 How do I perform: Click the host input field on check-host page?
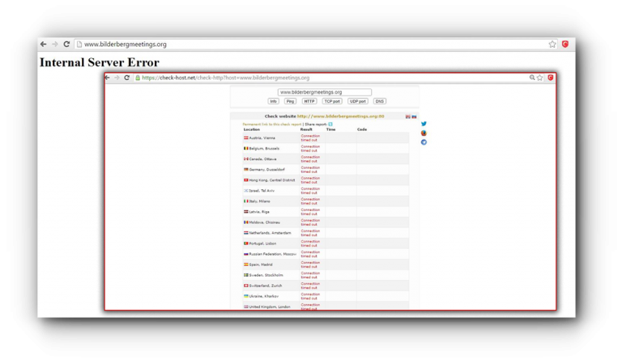[x=325, y=92]
